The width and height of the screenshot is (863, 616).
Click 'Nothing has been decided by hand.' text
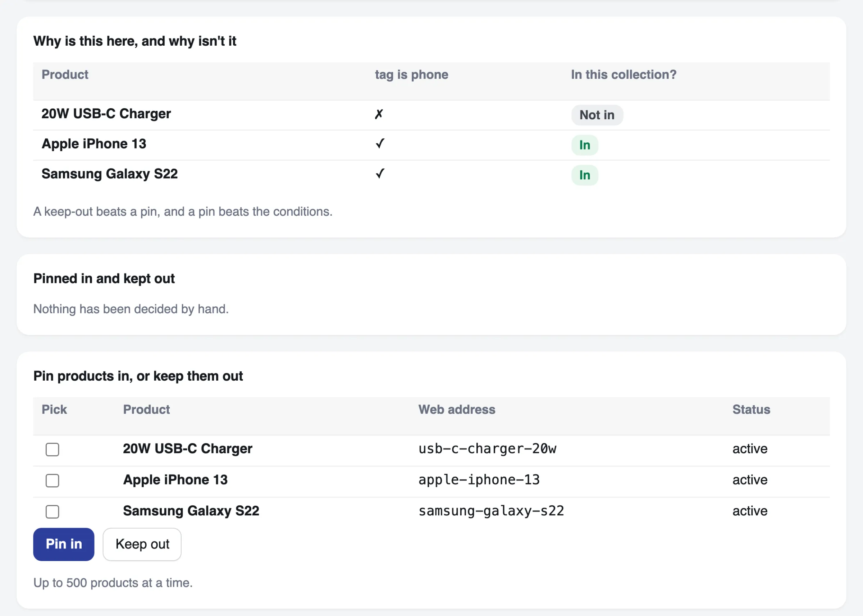pyautogui.click(x=131, y=309)
